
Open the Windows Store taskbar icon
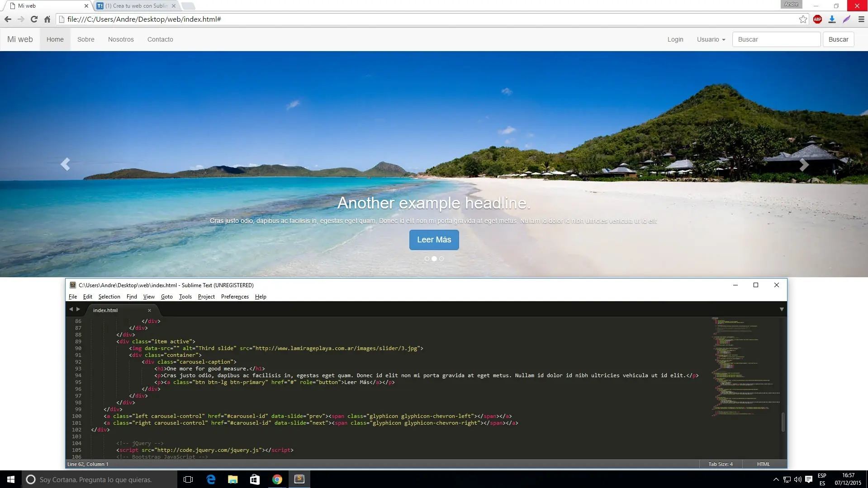pyautogui.click(x=255, y=479)
